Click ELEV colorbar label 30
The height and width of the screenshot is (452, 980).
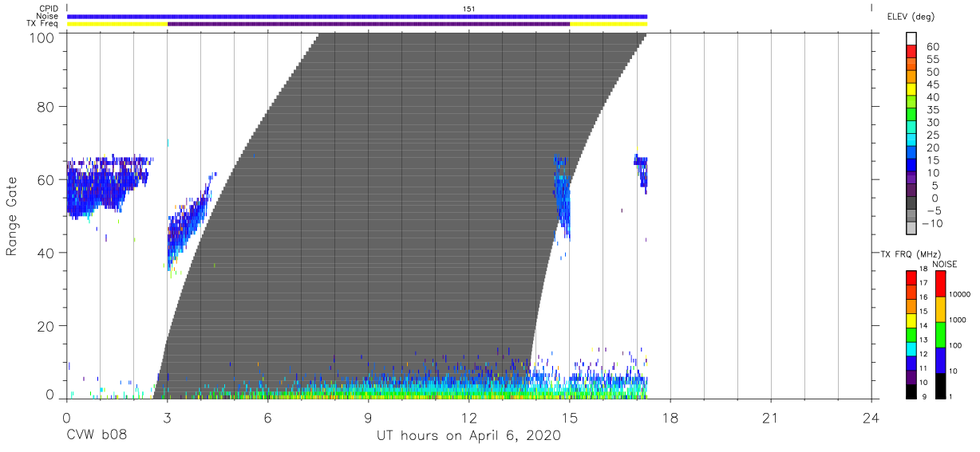click(932, 123)
